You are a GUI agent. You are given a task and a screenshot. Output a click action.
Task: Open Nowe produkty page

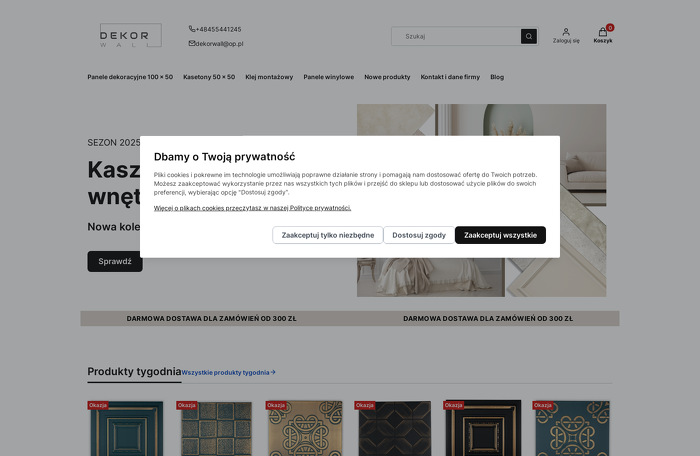click(387, 77)
